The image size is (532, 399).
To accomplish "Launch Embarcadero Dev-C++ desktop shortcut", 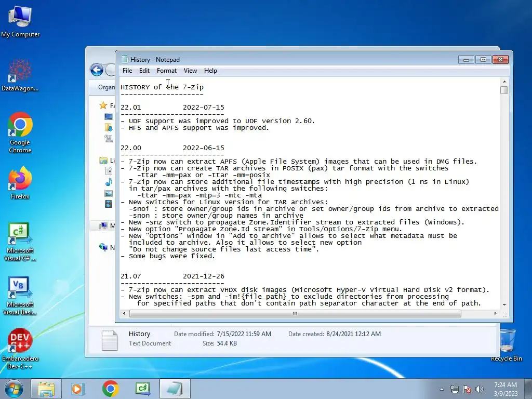I will point(20,349).
